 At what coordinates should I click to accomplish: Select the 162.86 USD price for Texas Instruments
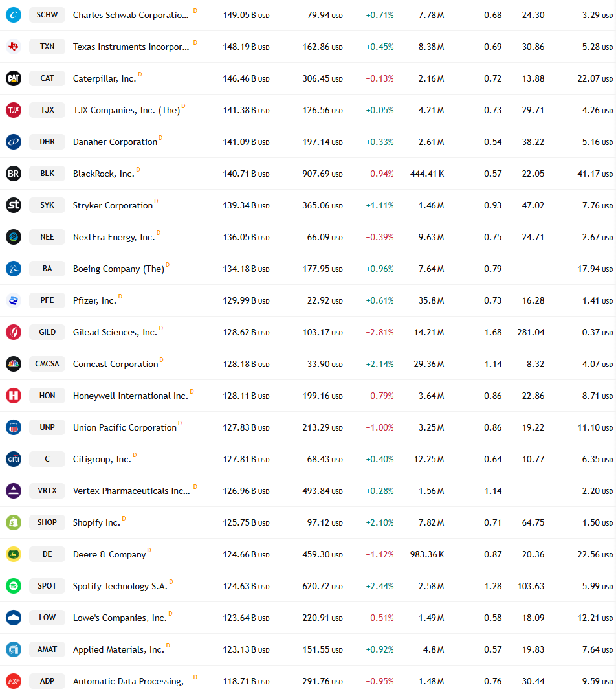pos(322,47)
